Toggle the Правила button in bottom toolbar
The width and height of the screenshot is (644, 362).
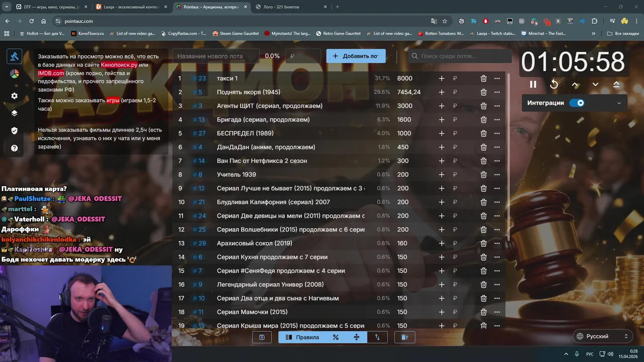point(302,337)
